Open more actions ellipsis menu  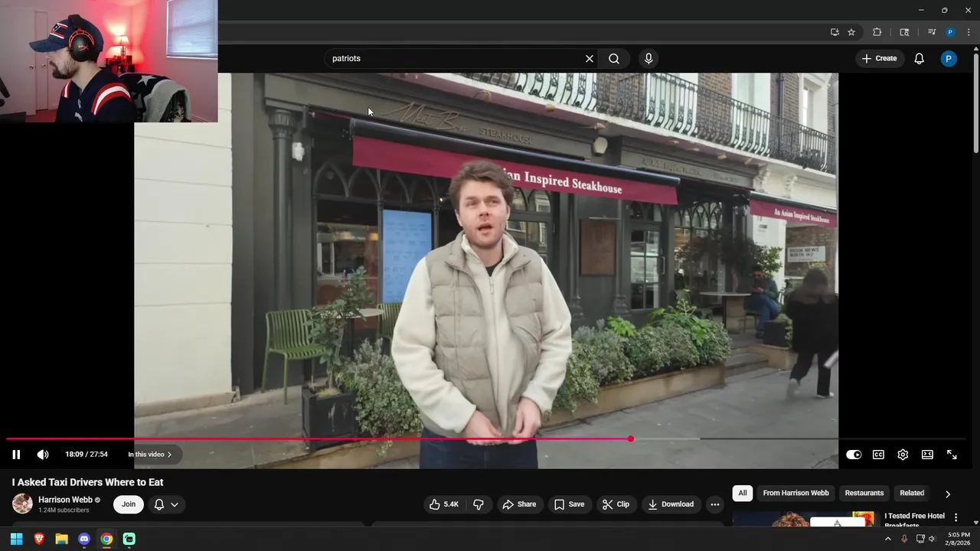pyautogui.click(x=715, y=504)
